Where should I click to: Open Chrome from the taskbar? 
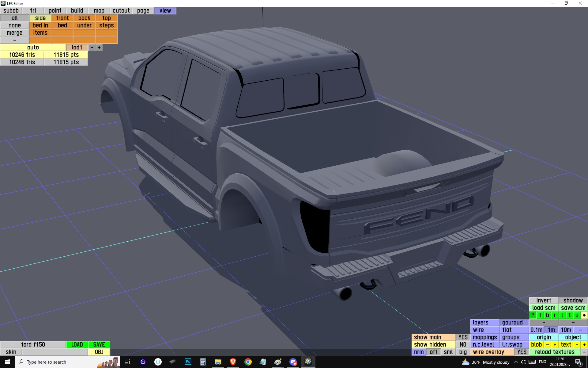coord(248,362)
